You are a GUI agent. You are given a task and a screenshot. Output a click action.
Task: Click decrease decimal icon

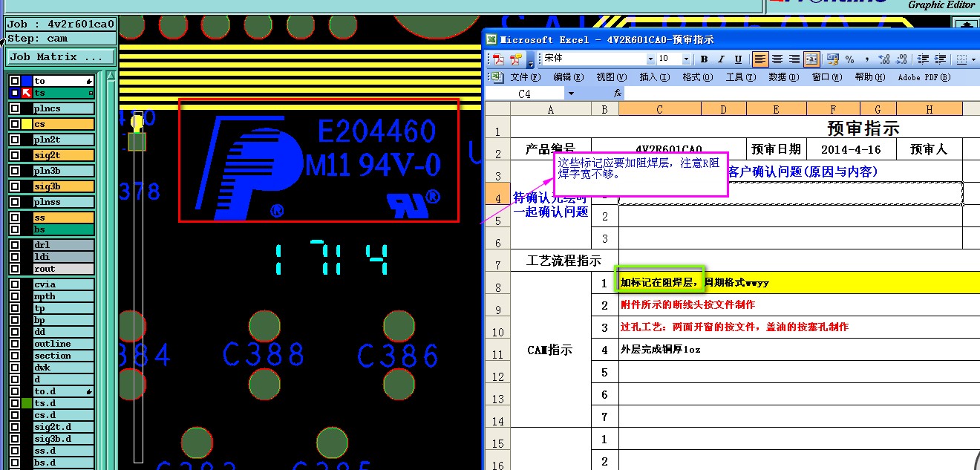pyautogui.click(x=901, y=59)
